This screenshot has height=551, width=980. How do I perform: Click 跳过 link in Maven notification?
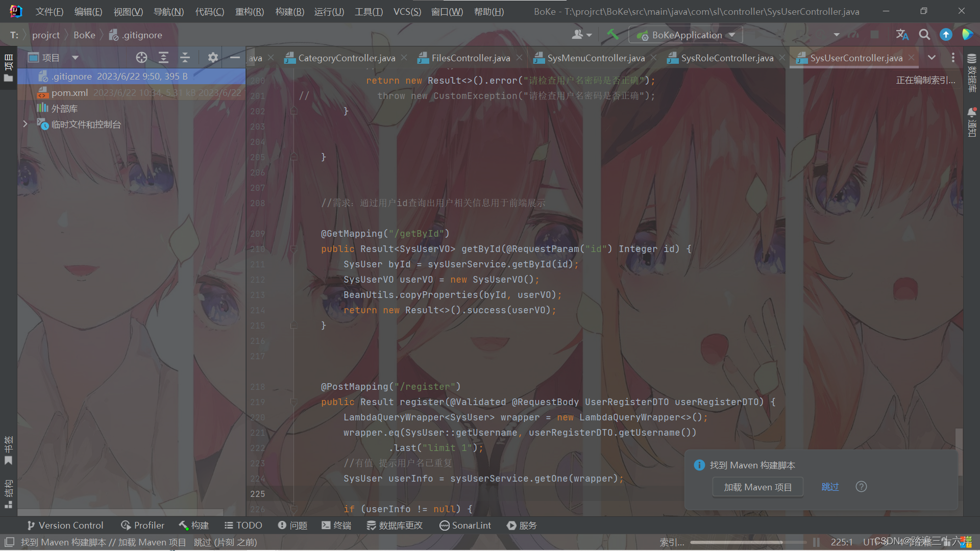(830, 487)
